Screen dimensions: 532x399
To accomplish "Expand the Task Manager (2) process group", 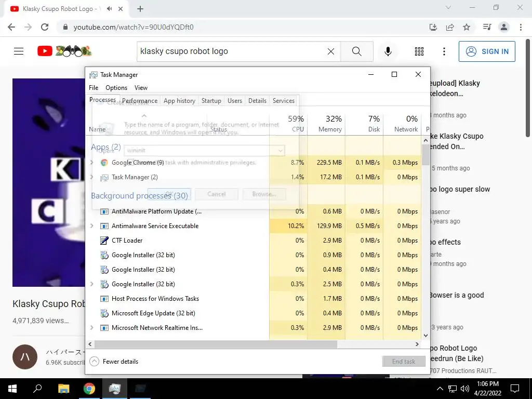I will (91, 177).
